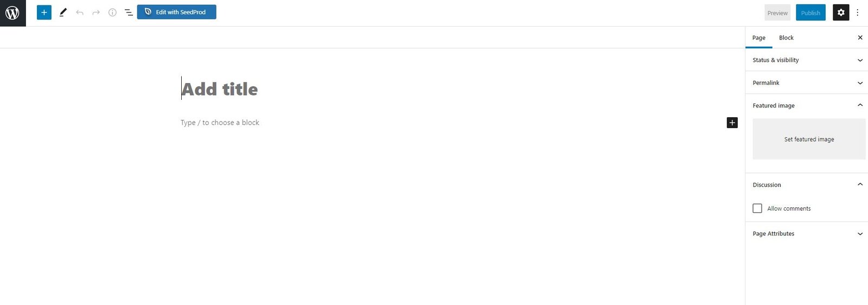Screen dimensions: 868x305
Task: Open the Details info icon
Action: click(x=112, y=12)
